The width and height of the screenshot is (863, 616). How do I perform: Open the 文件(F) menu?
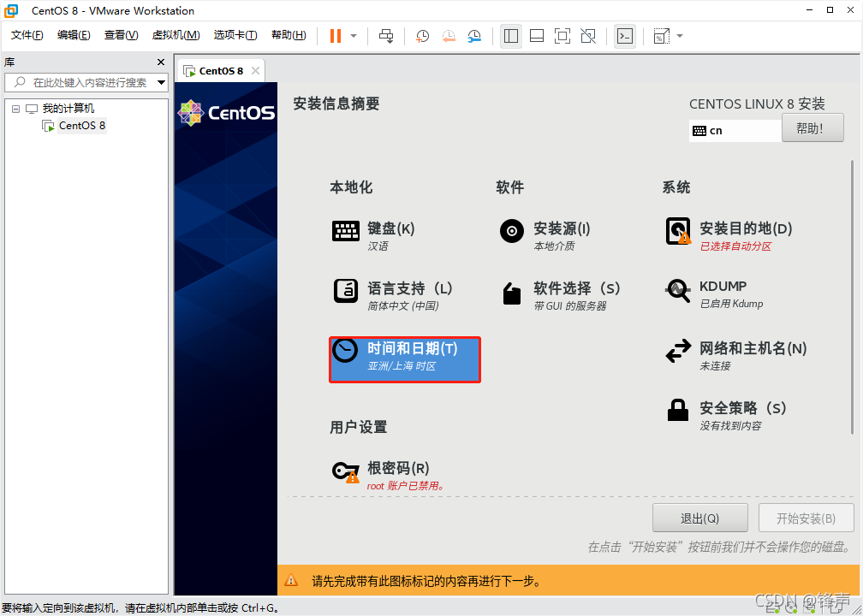(27, 35)
